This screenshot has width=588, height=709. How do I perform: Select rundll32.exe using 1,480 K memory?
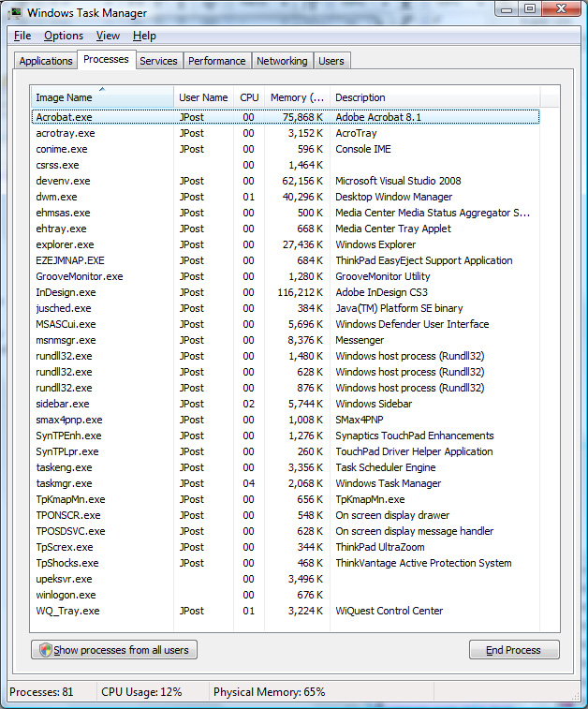pyautogui.click(x=286, y=356)
